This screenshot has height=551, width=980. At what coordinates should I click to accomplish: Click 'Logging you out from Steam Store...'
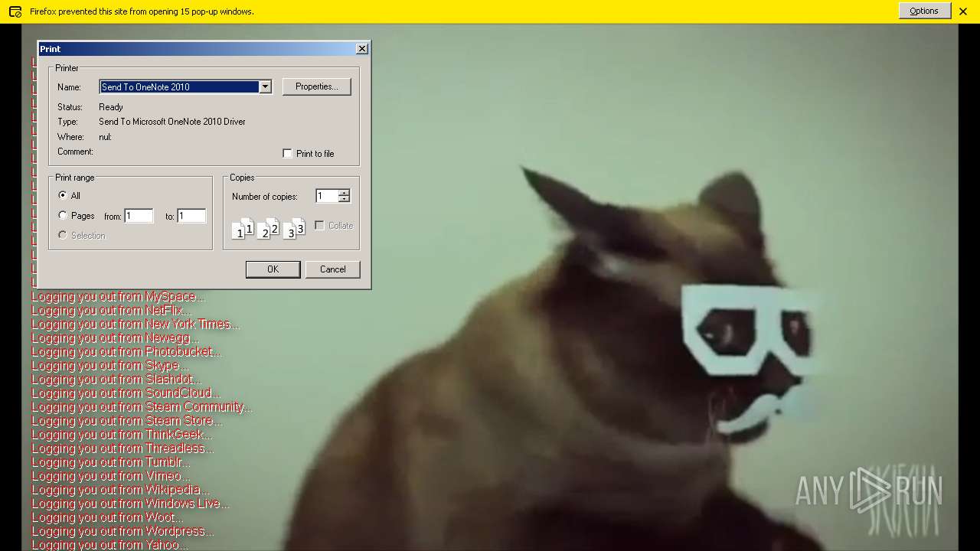point(127,420)
